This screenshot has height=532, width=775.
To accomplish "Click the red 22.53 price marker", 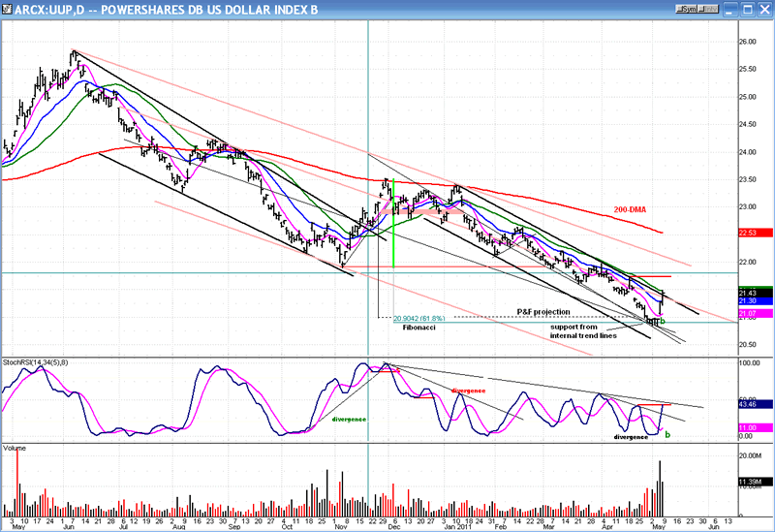I will tap(756, 233).
